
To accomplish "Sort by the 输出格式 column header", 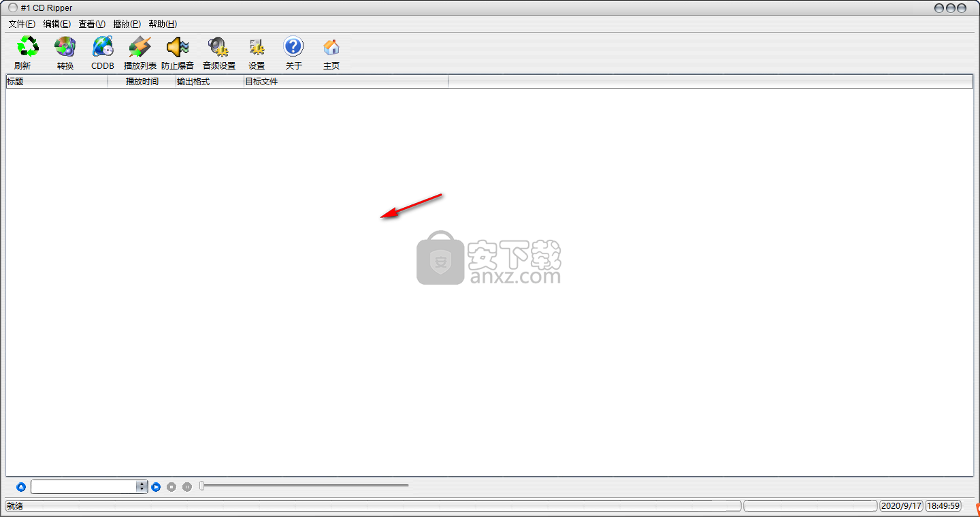I will (210, 82).
